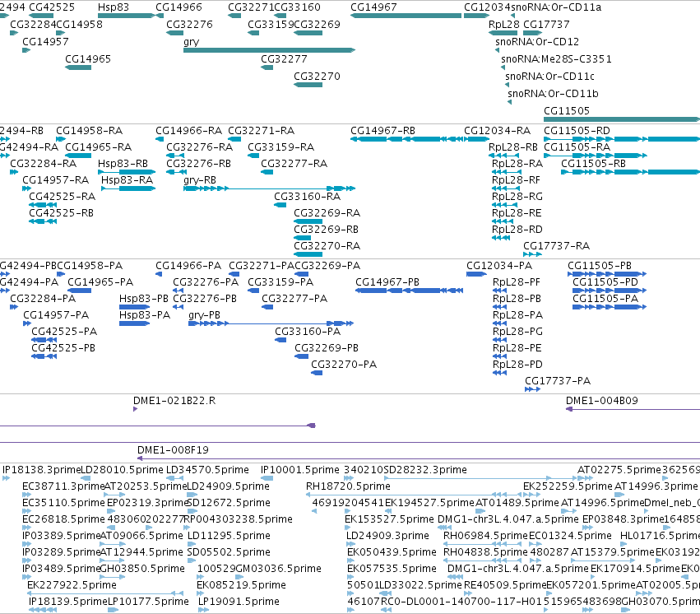Click the CG32270 gene label
The width and height of the screenshot is (700, 614).
pyautogui.click(x=317, y=77)
